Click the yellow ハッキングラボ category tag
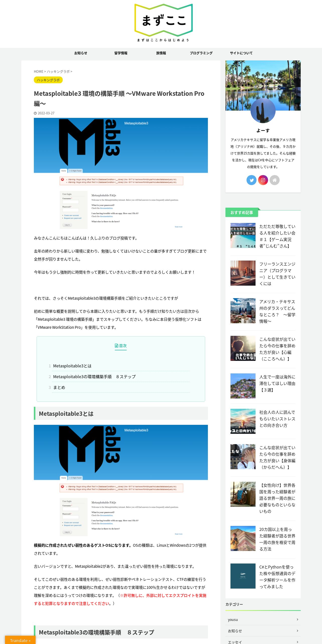Viewport: 322px width, 644px height. [x=48, y=80]
